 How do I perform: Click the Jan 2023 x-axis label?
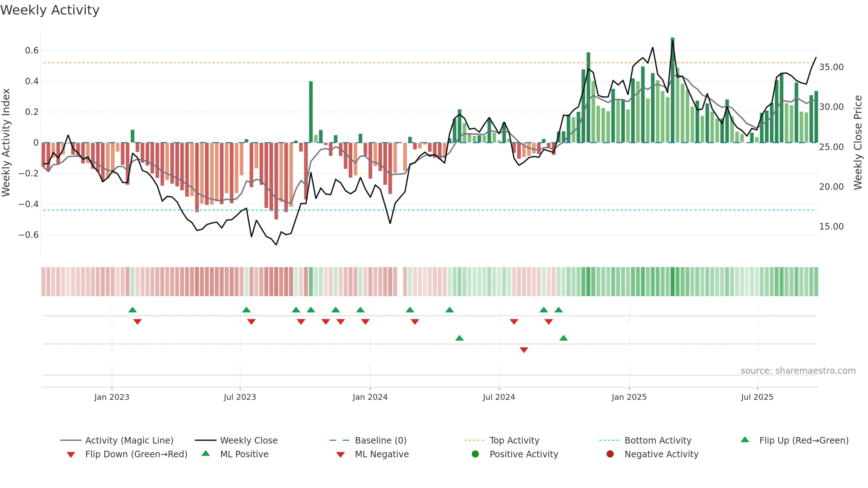[112, 397]
